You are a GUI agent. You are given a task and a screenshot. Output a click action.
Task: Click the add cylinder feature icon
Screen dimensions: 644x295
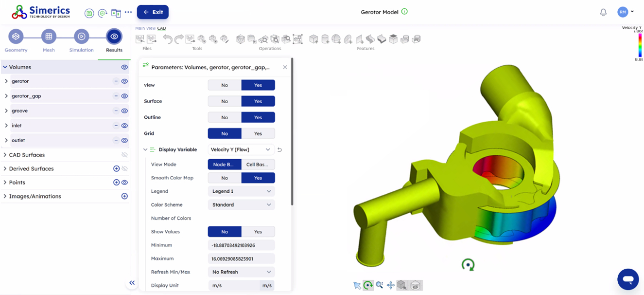click(x=325, y=39)
